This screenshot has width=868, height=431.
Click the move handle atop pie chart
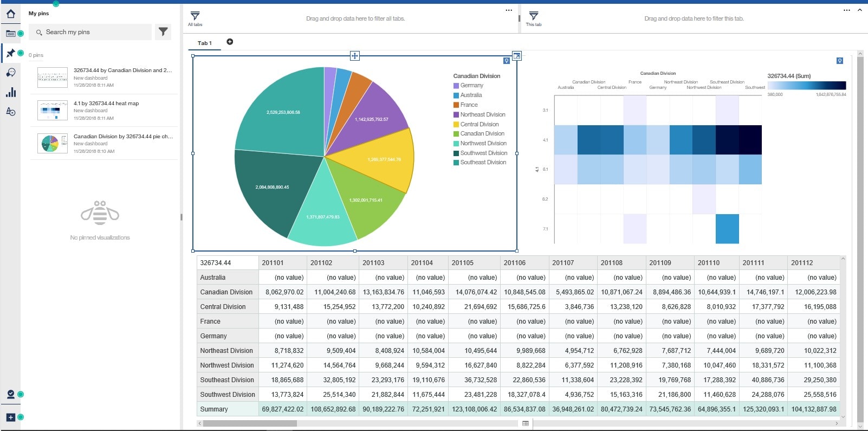pos(354,56)
